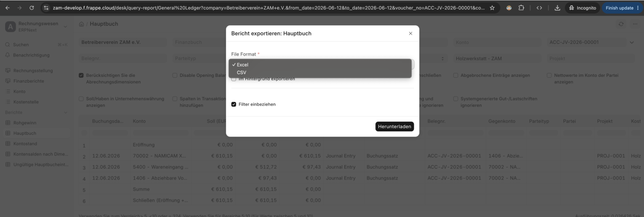Enable Disable Opening Balance checkbox
The width and height of the screenshot is (644, 217).
[x=175, y=75]
